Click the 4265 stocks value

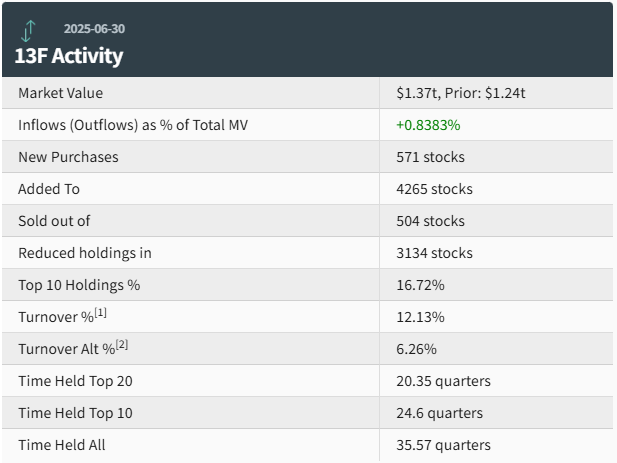tap(434, 189)
